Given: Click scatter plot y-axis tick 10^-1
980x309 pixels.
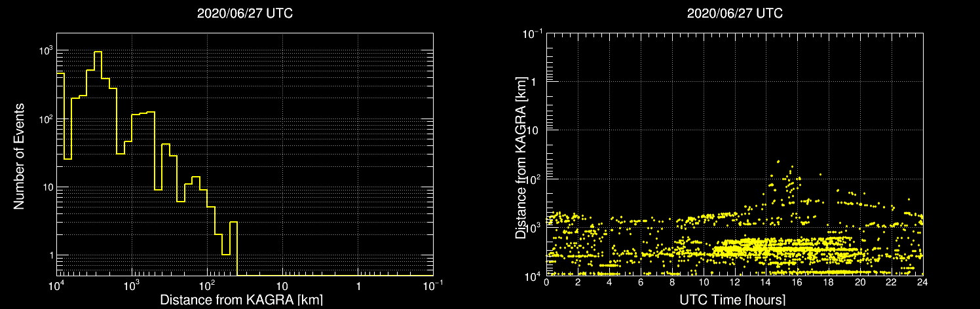Looking at the screenshot, I should point(534,32).
